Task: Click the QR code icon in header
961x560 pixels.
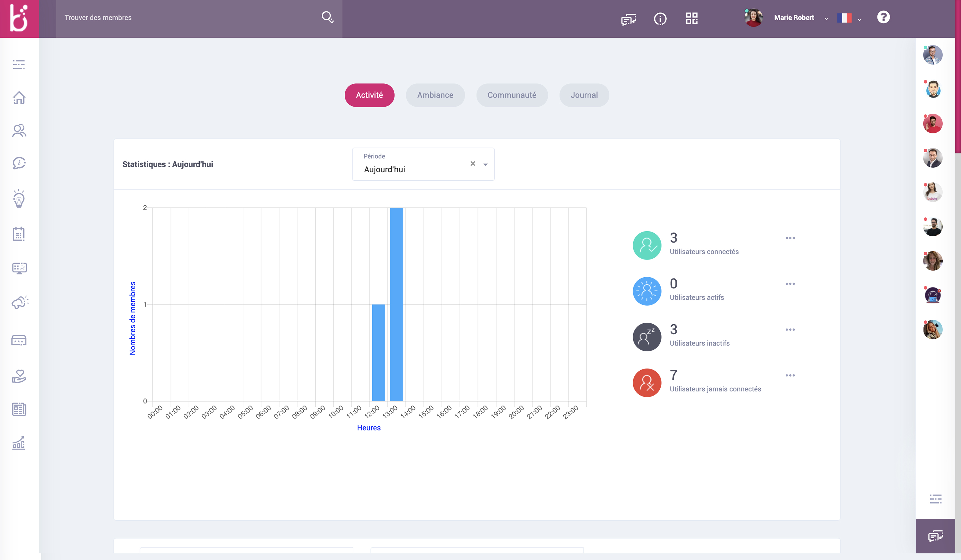Action: 691,18
